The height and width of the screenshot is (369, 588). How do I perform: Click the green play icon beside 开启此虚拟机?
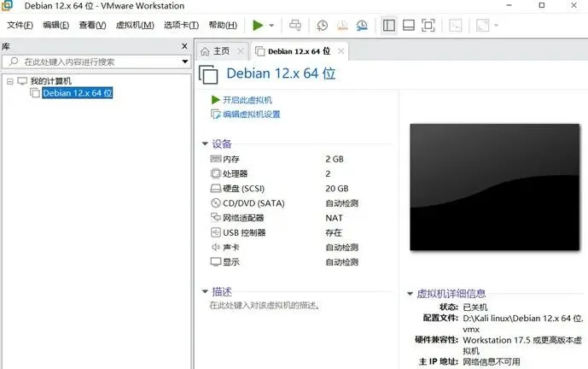(215, 99)
